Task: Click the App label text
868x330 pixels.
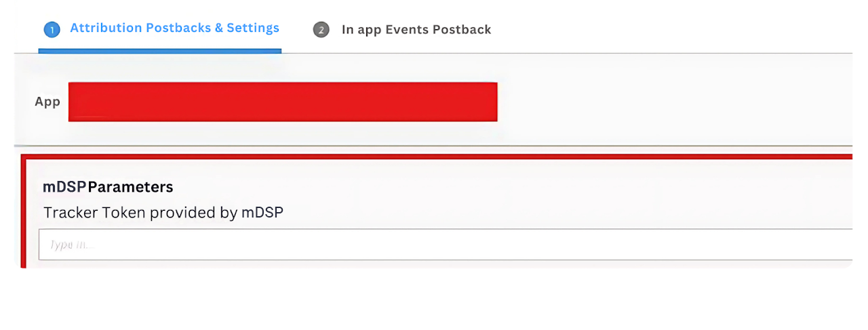Action: (47, 102)
